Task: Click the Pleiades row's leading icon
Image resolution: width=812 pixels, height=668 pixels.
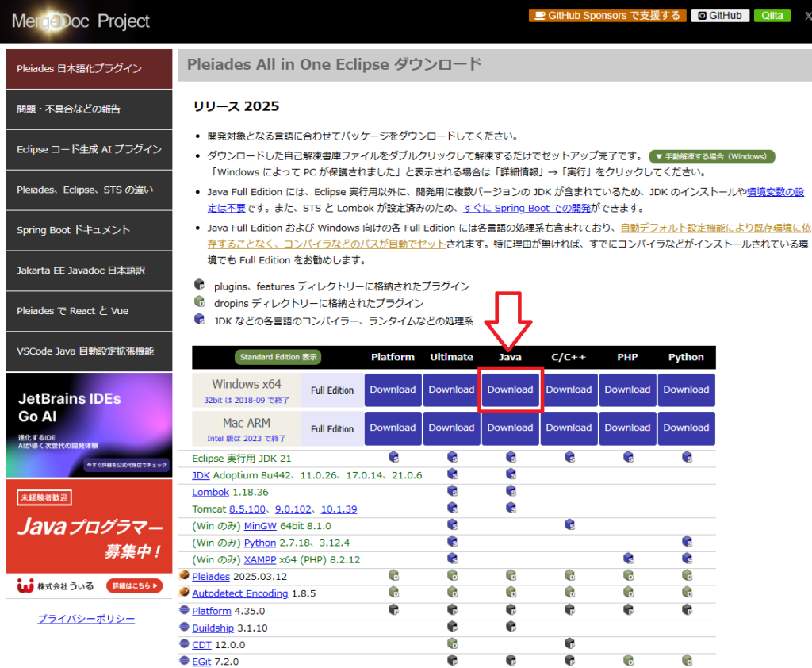Action: point(184,575)
